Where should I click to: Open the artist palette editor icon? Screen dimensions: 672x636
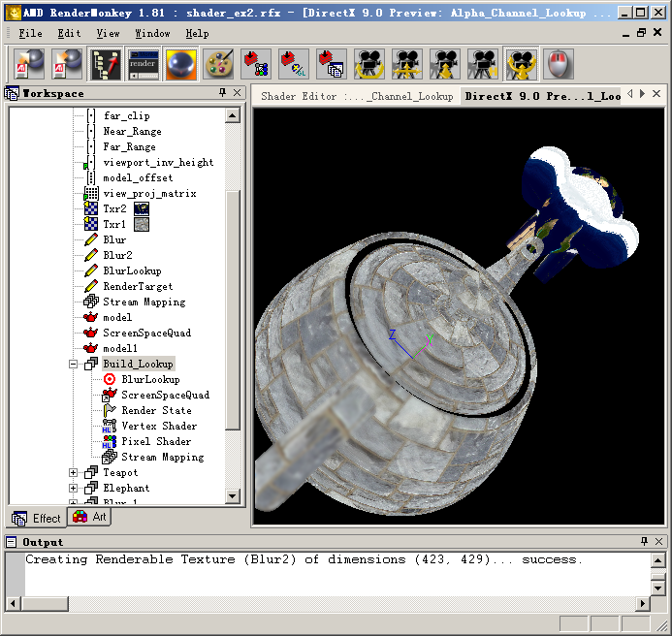click(218, 64)
